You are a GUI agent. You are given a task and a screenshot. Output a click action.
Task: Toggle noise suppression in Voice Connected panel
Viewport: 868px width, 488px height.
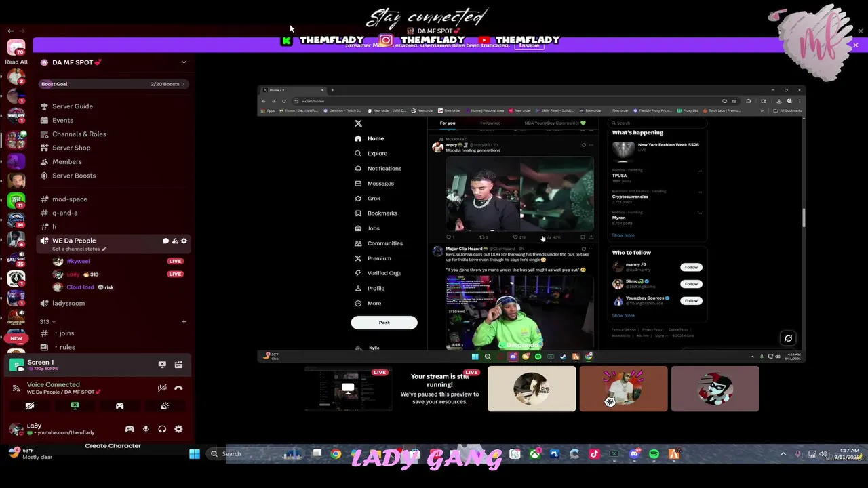[162, 388]
